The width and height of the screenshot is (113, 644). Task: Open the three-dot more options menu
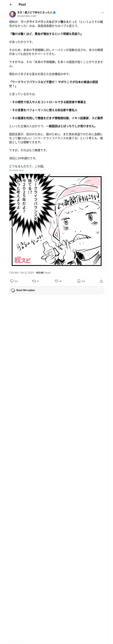pos(102,13)
